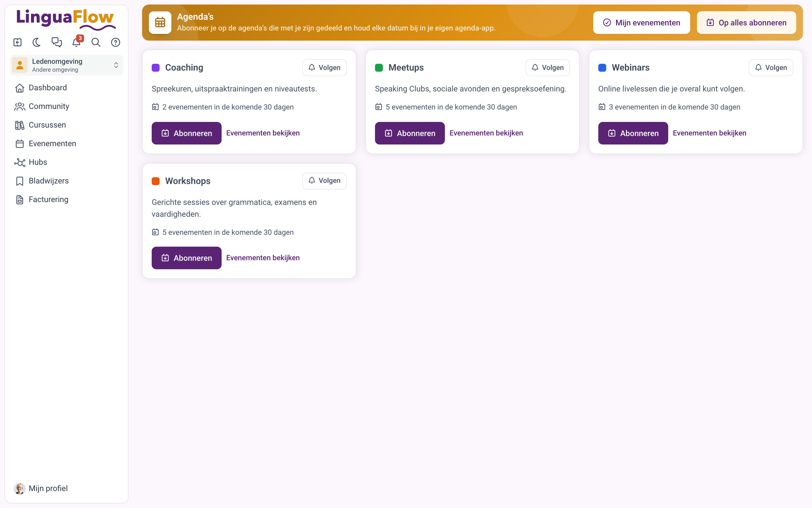View Coaching events via Evenementen bekijken
The height and width of the screenshot is (508, 812).
pyautogui.click(x=263, y=133)
